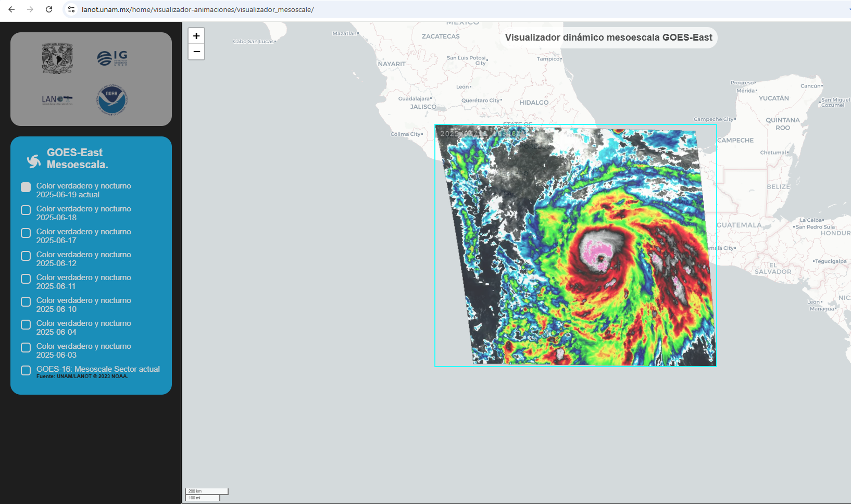The width and height of the screenshot is (851, 504).
Task: Click the Cancún label on map
Action: click(811, 86)
